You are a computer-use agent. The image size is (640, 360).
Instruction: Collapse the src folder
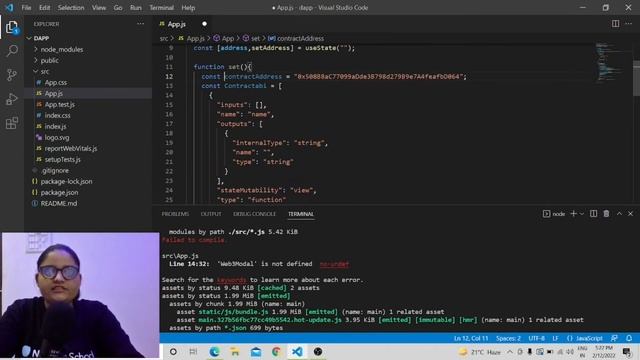(x=44, y=71)
